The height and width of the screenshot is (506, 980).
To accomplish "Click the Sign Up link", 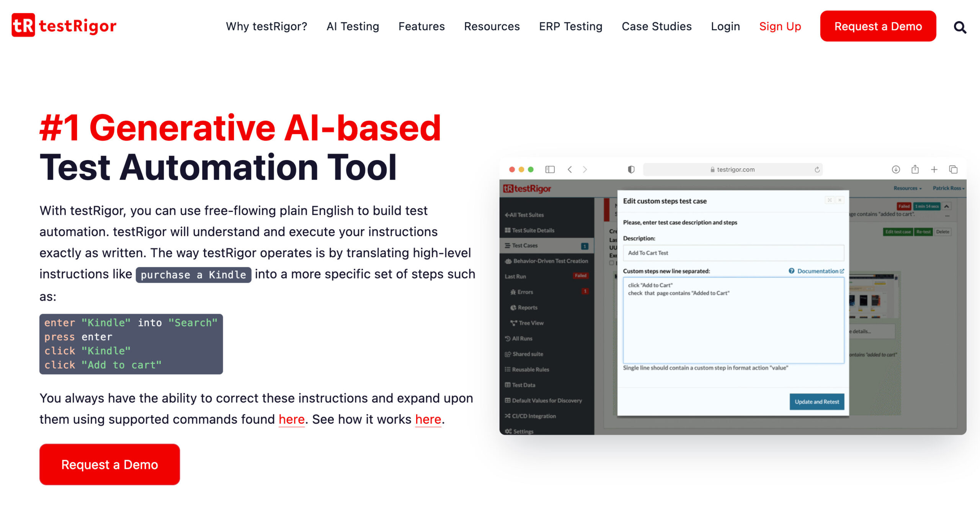I will tap(780, 26).
